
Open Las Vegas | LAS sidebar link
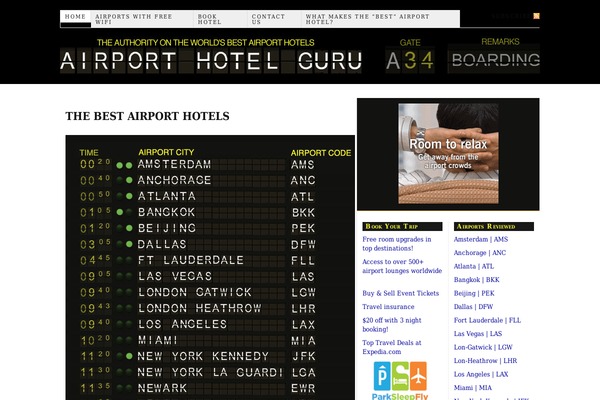[478, 334]
